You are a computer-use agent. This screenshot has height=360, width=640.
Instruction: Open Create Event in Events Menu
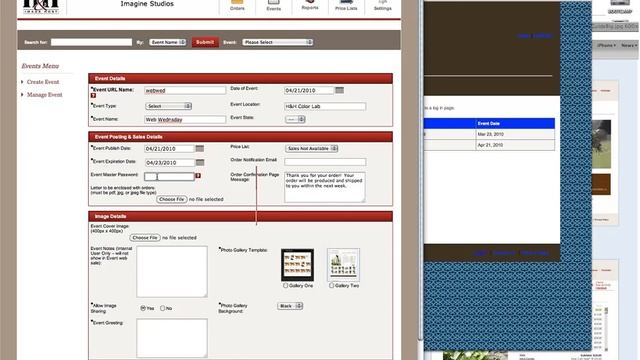pyautogui.click(x=43, y=82)
